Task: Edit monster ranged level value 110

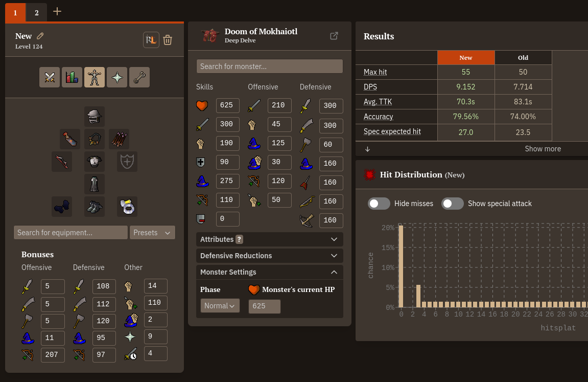Action: coord(228,199)
